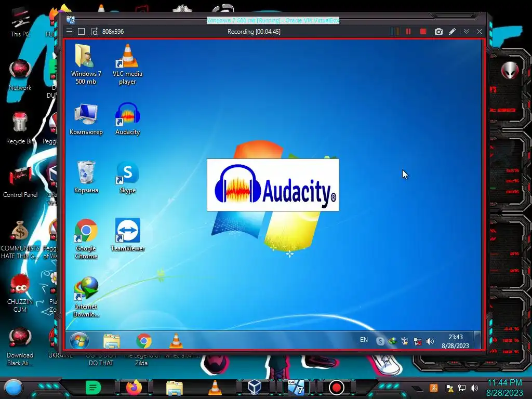Select the Internet Download Manager shortcut
This screenshot has width=532, height=399.
point(86,297)
